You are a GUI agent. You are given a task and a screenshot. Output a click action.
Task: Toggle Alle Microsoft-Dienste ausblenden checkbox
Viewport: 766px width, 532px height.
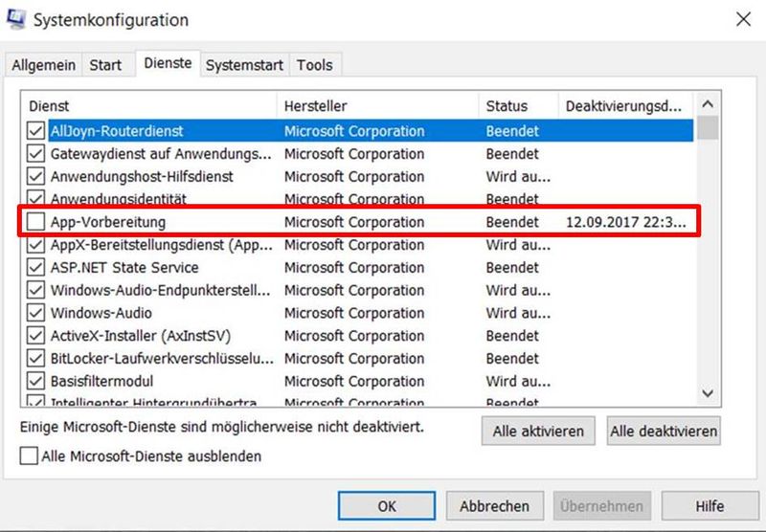click(x=30, y=456)
